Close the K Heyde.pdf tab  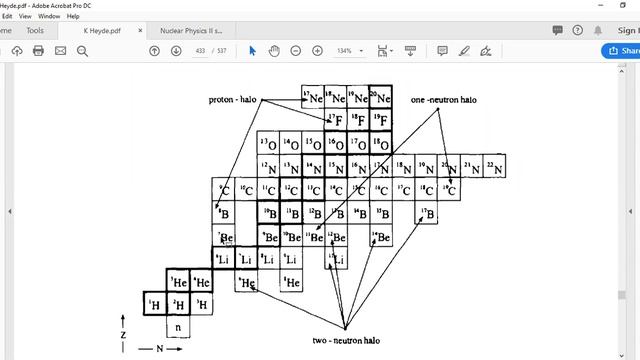pyautogui.click(x=140, y=30)
